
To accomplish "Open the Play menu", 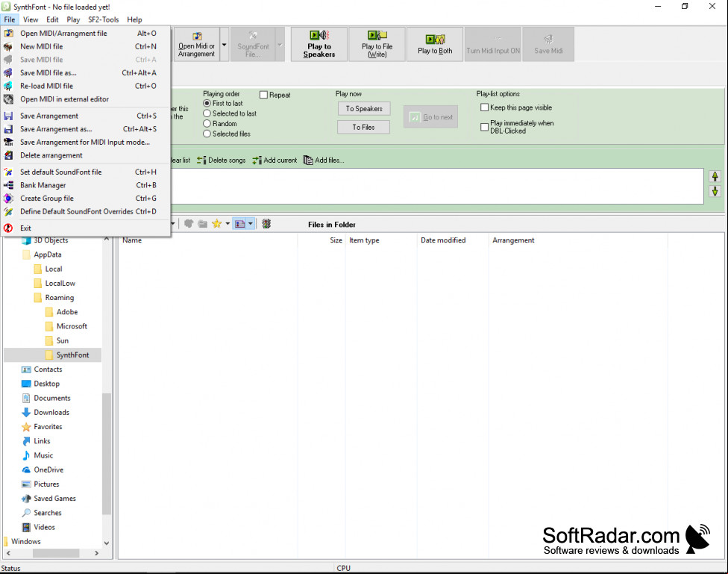I will [73, 19].
